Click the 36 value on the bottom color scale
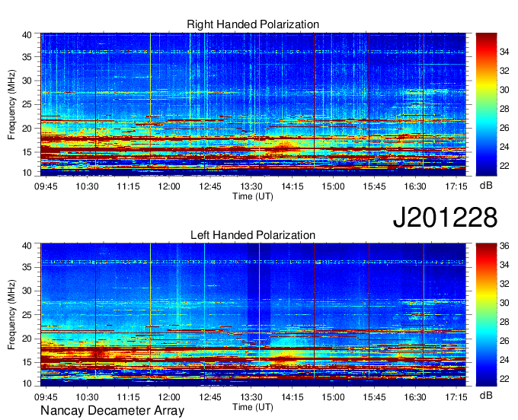 coord(504,246)
